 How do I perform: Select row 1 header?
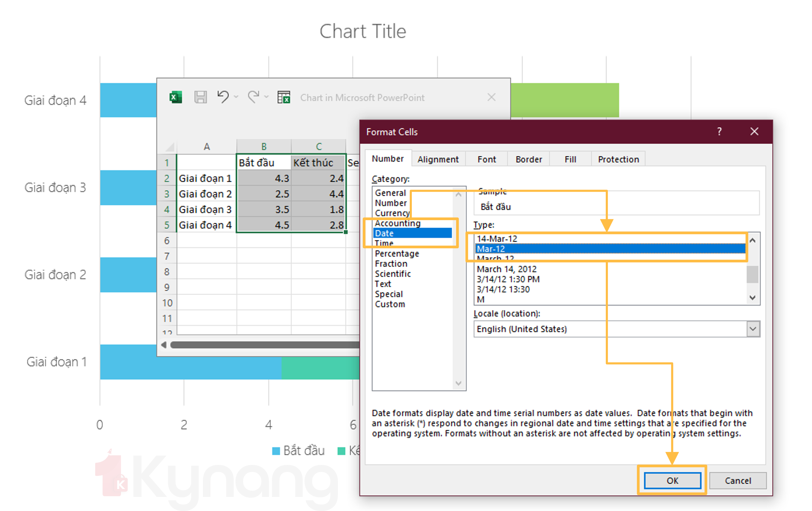(x=167, y=163)
